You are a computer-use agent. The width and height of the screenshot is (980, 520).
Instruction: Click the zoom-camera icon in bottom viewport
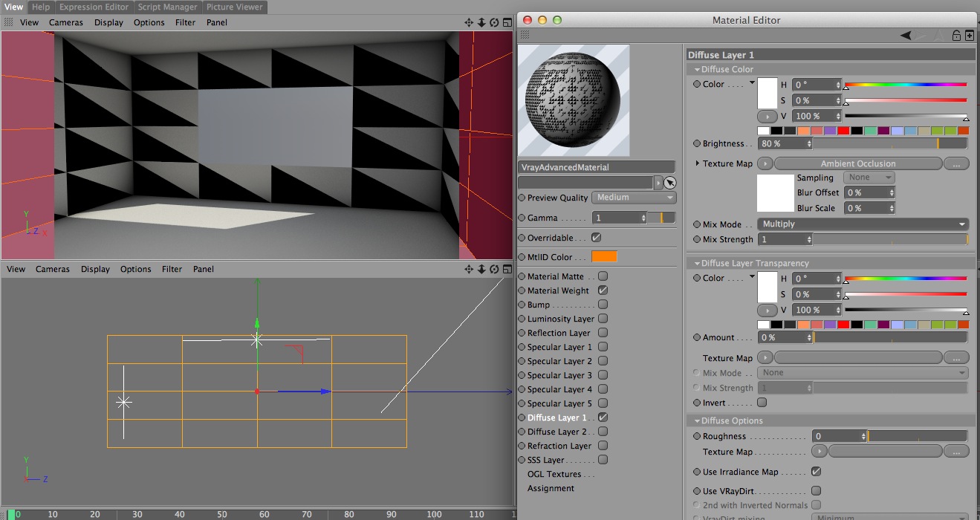pos(481,269)
